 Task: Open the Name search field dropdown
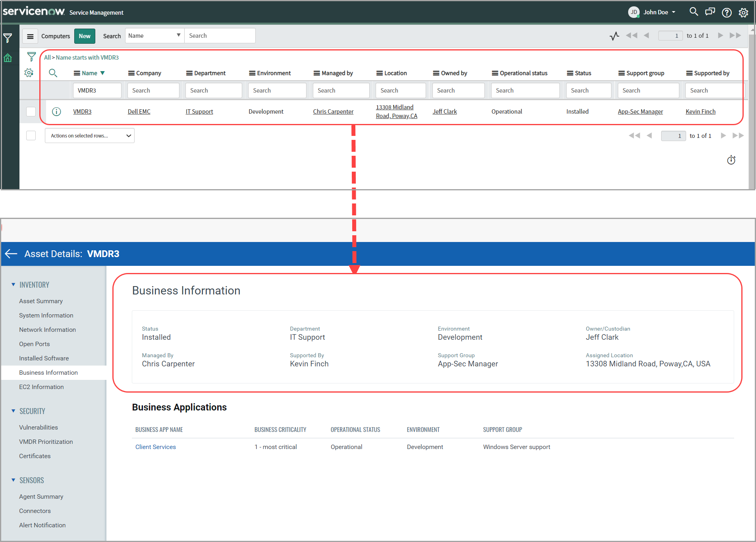pyautogui.click(x=155, y=36)
